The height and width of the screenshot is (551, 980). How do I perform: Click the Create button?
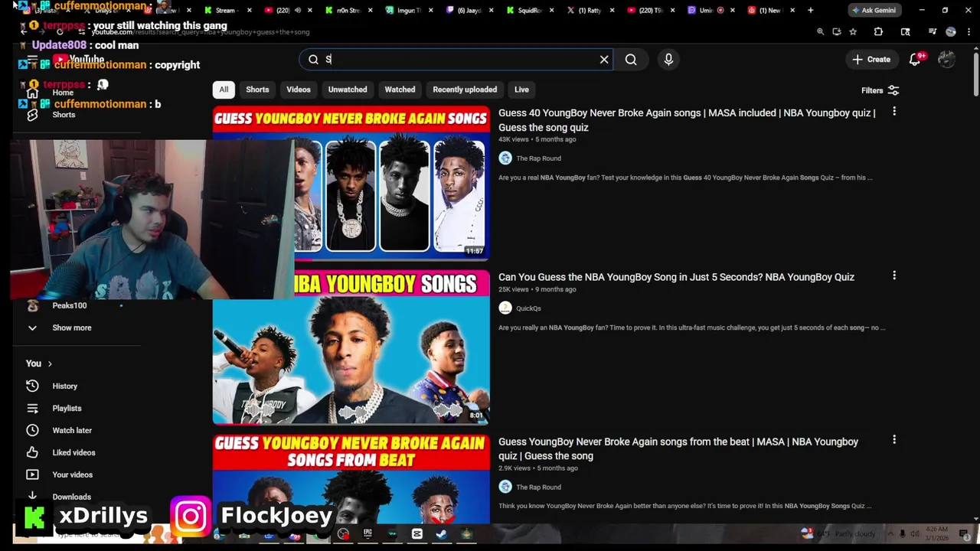[871, 60]
